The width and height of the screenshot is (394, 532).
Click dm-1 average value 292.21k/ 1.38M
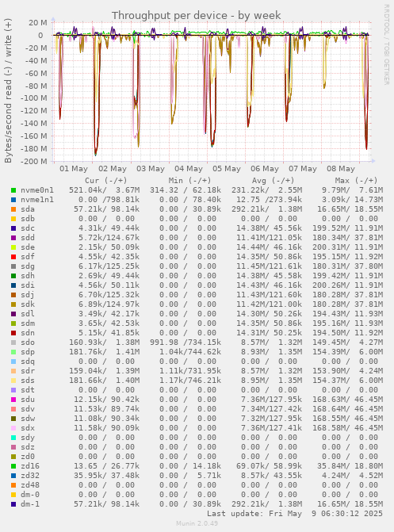pos(266,503)
